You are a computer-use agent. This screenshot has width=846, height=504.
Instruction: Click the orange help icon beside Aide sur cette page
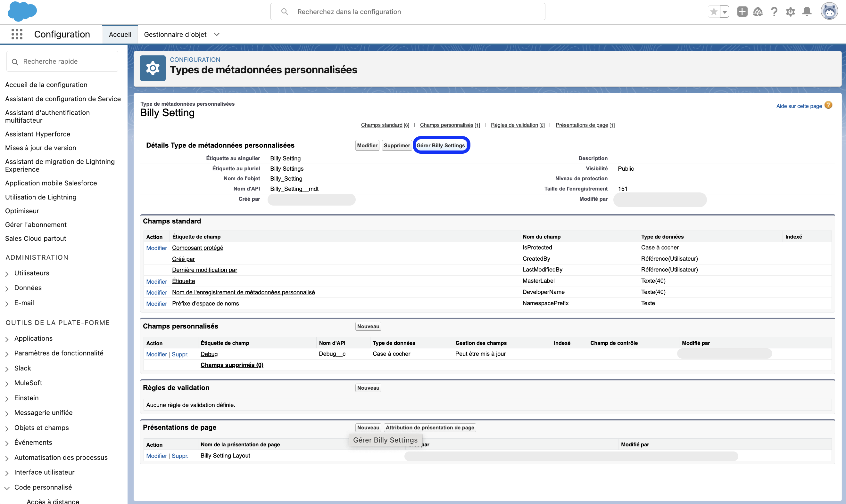829,105
